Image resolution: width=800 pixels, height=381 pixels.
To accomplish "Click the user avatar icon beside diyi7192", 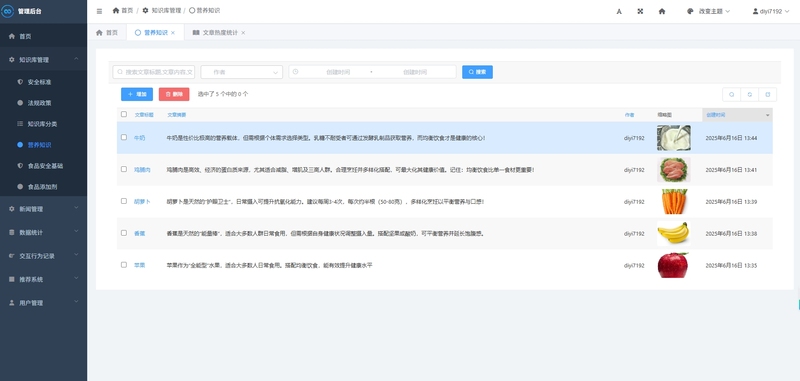I will pos(756,11).
